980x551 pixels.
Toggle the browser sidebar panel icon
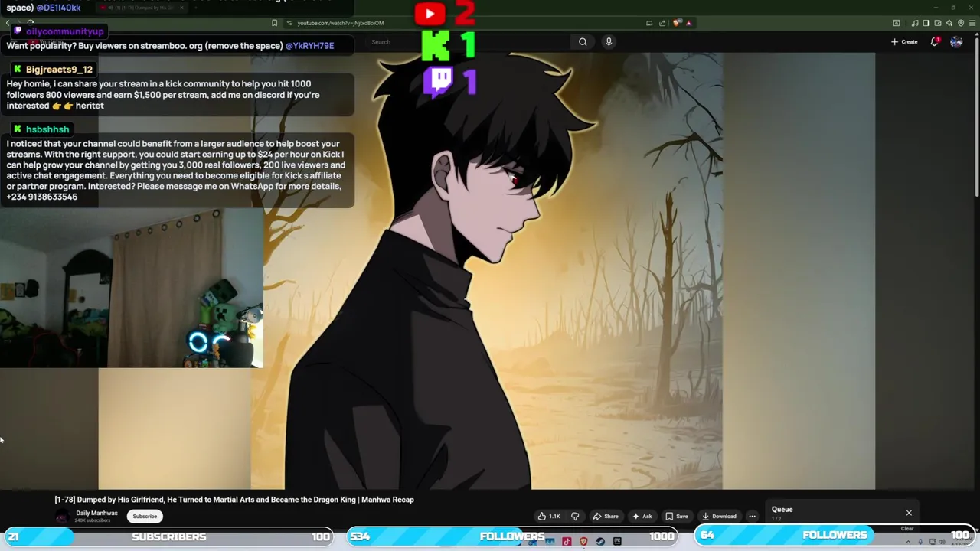point(926,23)
